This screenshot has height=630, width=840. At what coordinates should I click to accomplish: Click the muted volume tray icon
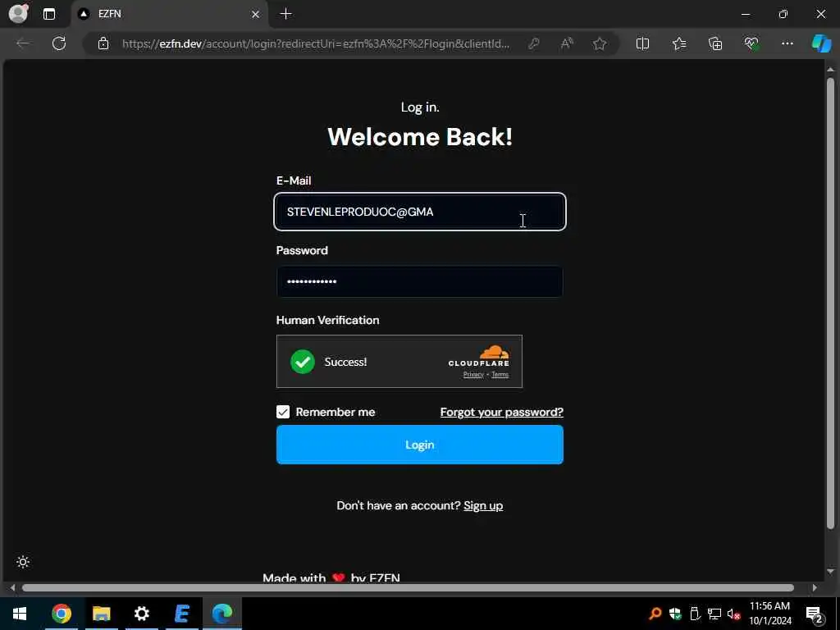[733, 614]
